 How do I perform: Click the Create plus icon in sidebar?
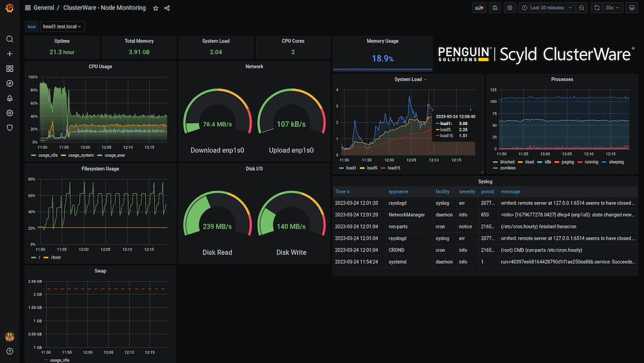point(10,54)
